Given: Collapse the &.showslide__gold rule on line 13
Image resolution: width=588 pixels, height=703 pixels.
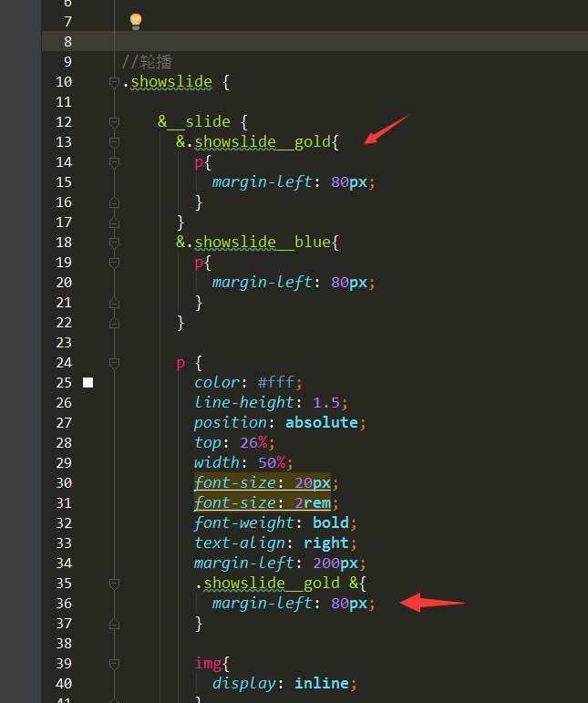Looking at the screenshot, I should point(114,142).
